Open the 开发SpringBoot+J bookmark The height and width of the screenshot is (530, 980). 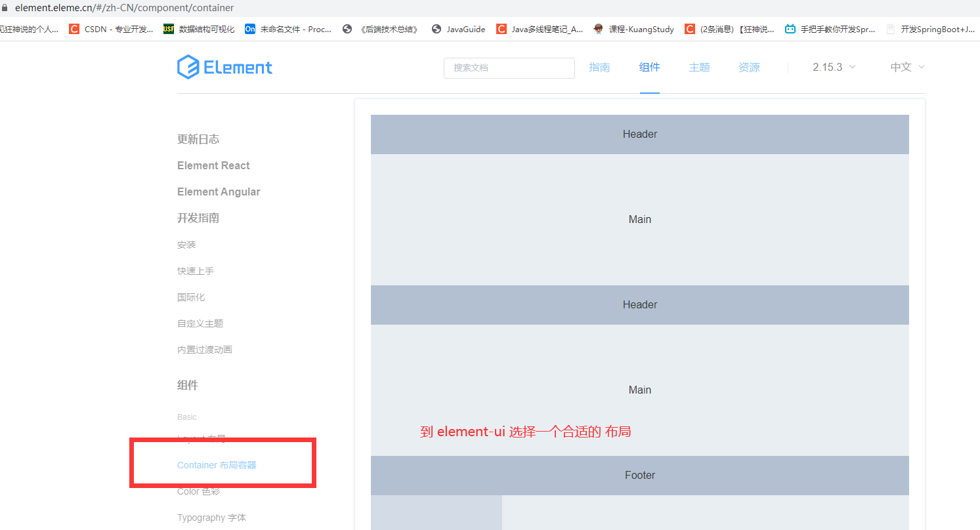click(931, 29)
